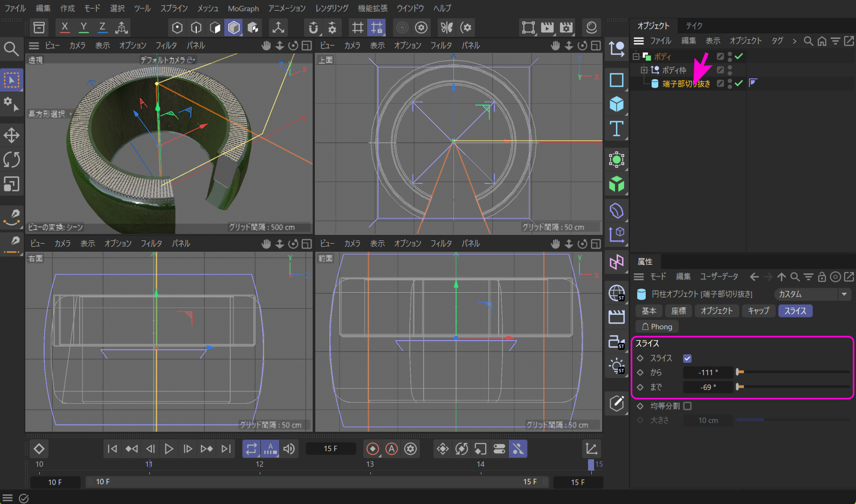Image resolution: width=856 pixels, height=504 pixels.
Task: Open the テイク tab
Action: 694,26
